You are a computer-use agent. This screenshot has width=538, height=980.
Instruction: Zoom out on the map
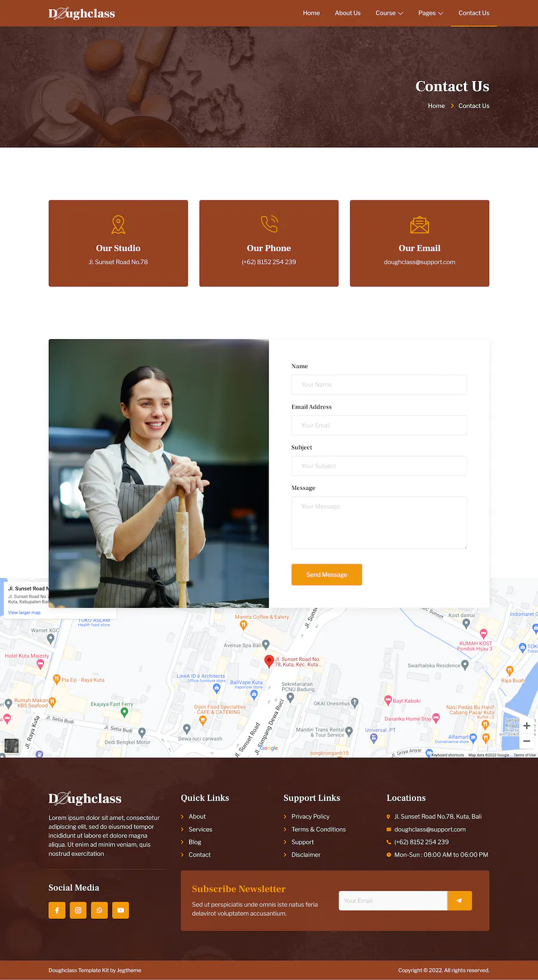point(527,741)
